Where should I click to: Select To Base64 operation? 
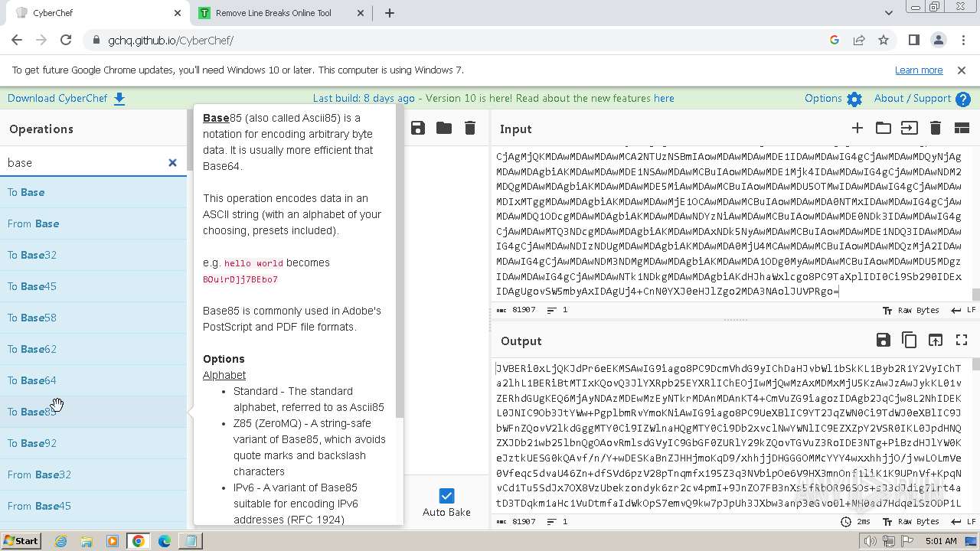pos(93,380)
